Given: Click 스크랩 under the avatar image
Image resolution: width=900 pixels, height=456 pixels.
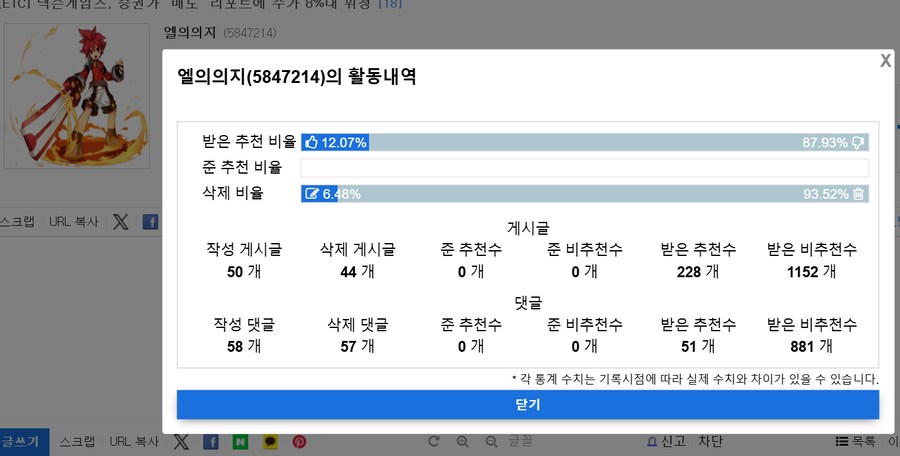Looking at the screenshot, I should coord(17,222).
